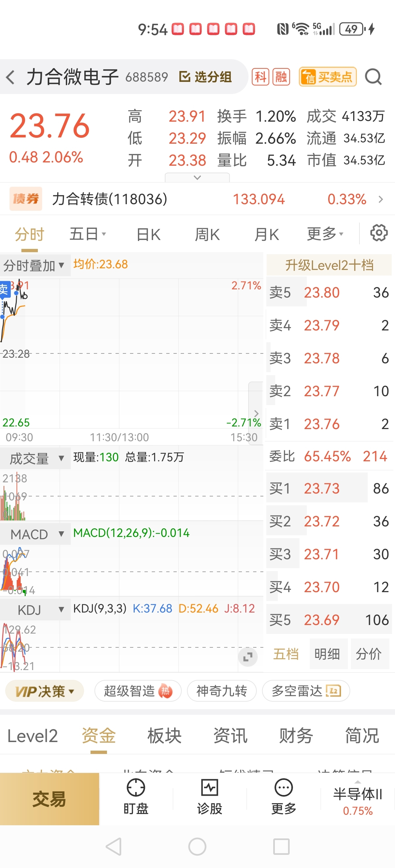The width and height of the screenshot is (395, 868).
Task: Expand the quote details chevron below 开
Action: [x=197, y=177]
